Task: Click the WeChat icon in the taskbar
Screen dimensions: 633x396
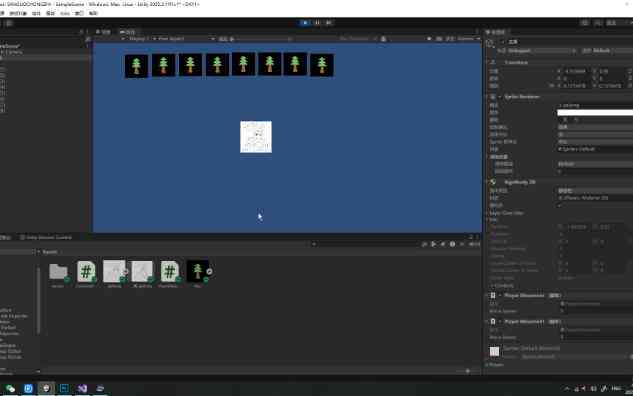Action: coord(10,388)
